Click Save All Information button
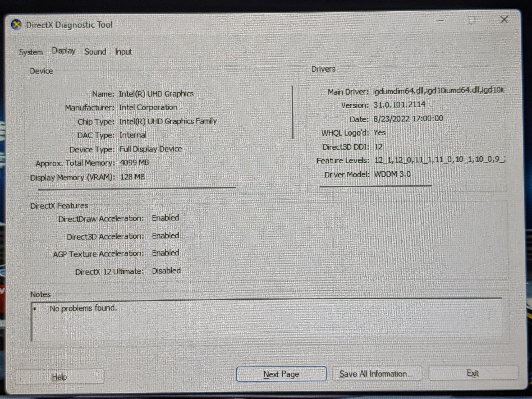 (376, 374)
